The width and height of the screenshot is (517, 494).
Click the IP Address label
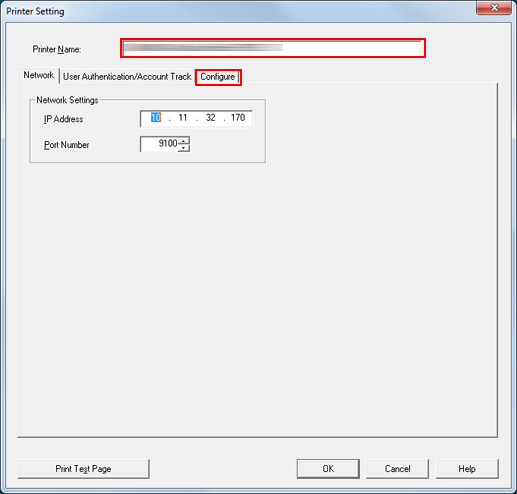tap(63, 119)
